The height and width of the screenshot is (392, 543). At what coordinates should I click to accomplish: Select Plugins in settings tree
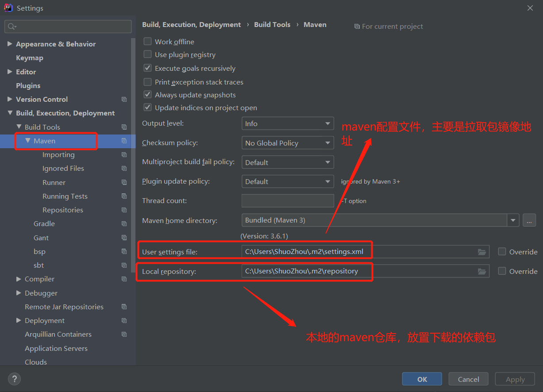[x=28, y=85]
